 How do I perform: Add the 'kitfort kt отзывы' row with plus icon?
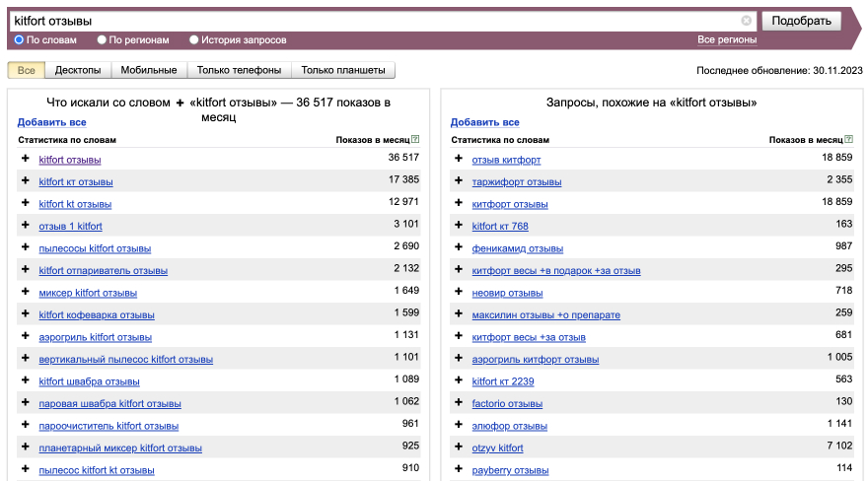click(25, 203)
